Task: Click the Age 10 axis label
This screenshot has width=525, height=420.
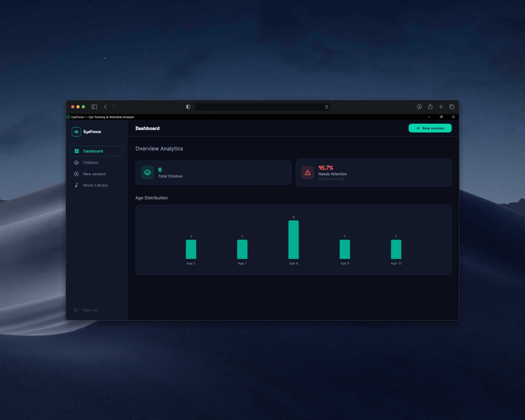Action: click(x=396, y=263)
